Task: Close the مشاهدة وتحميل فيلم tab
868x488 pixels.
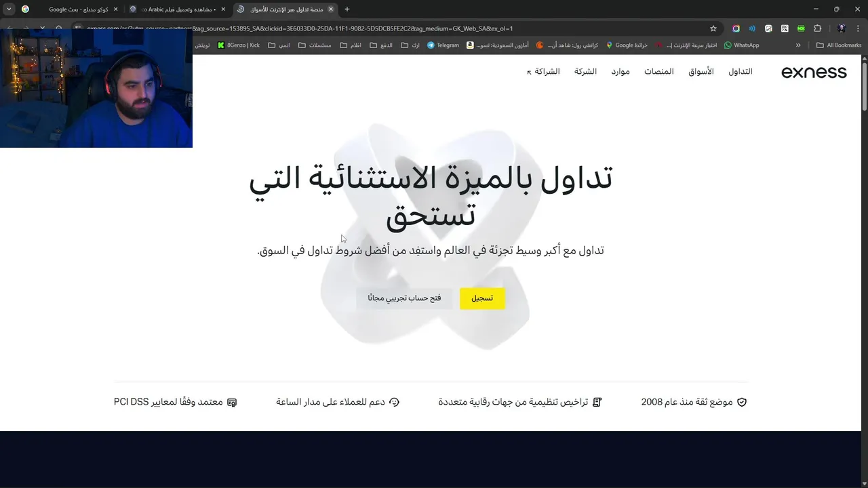Action: click(223, 9)
